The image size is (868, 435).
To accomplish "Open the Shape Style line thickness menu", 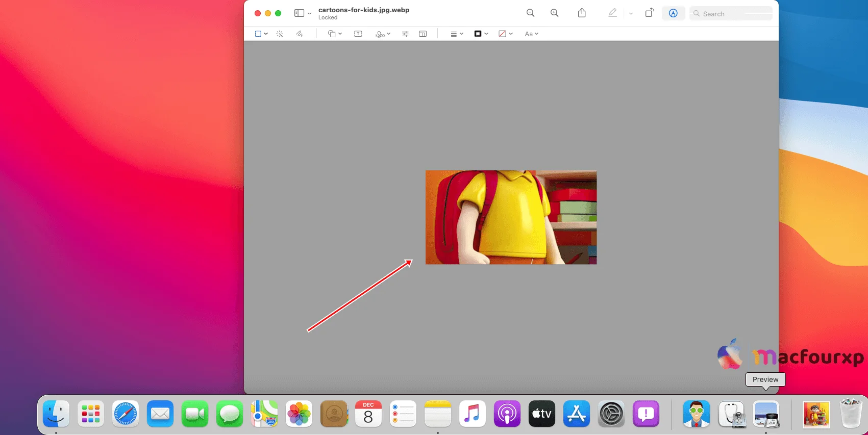I will coord(457,34).
